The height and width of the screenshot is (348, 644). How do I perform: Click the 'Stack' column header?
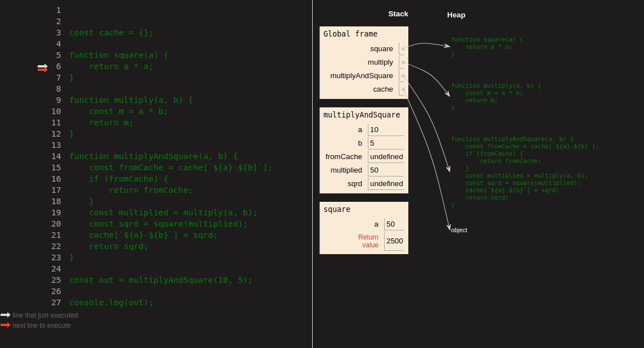pos(398,14)
